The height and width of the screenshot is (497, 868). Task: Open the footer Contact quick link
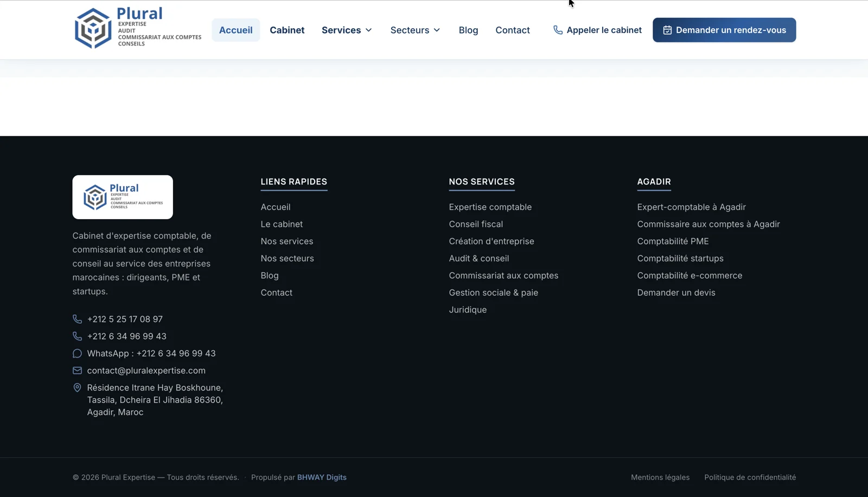coord(277,292)
